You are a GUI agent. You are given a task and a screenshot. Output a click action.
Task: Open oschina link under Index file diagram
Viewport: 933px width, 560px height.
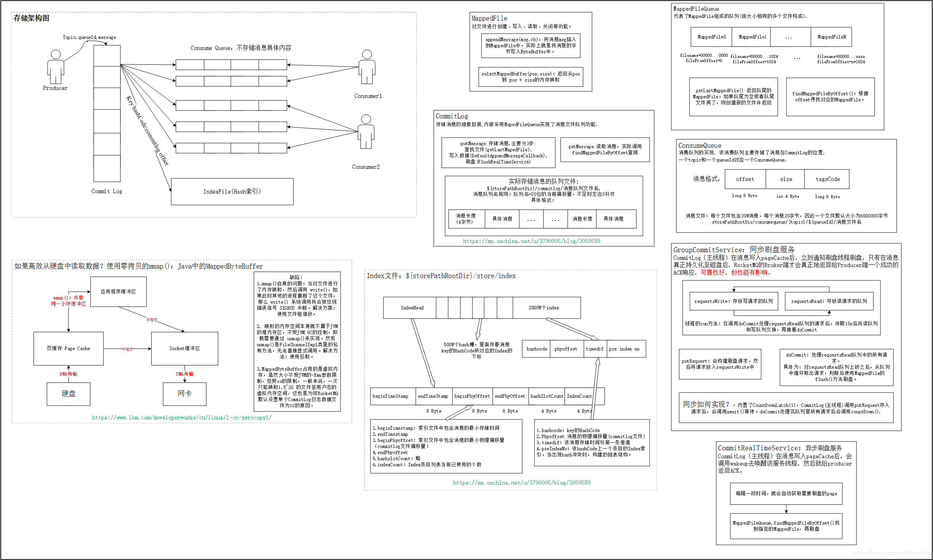click(x=522, y=483)
